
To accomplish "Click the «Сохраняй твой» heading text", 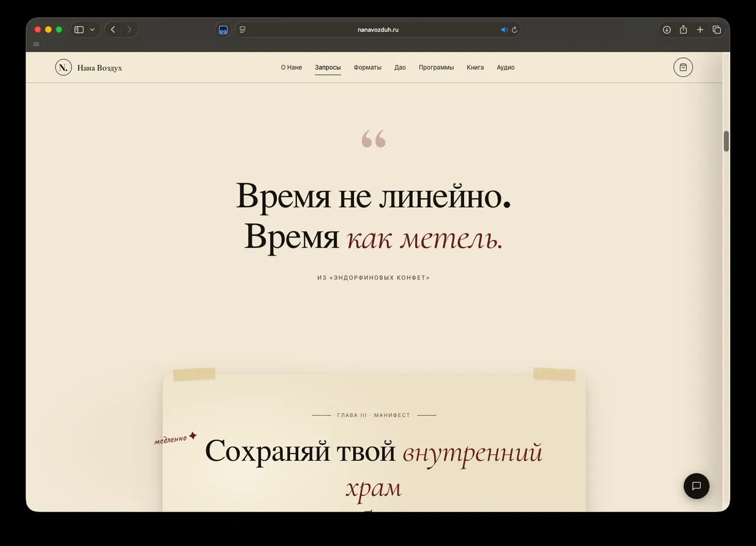I will point(300,451).
